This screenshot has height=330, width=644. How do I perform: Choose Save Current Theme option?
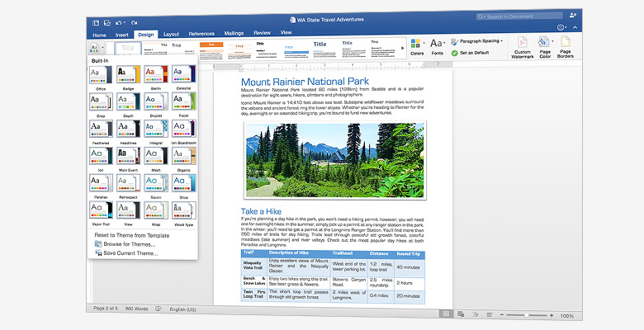point(131,253)
